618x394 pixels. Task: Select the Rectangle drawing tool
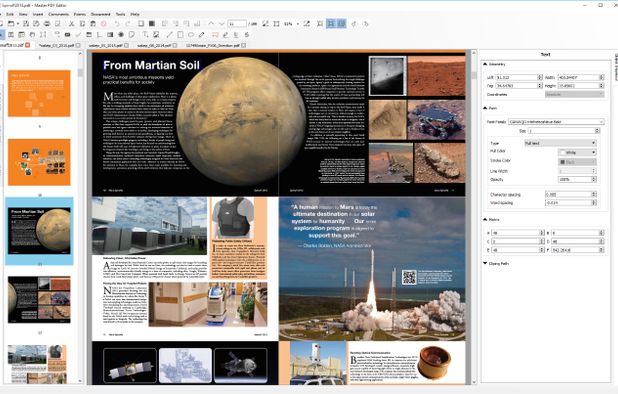tap(180, 35)
